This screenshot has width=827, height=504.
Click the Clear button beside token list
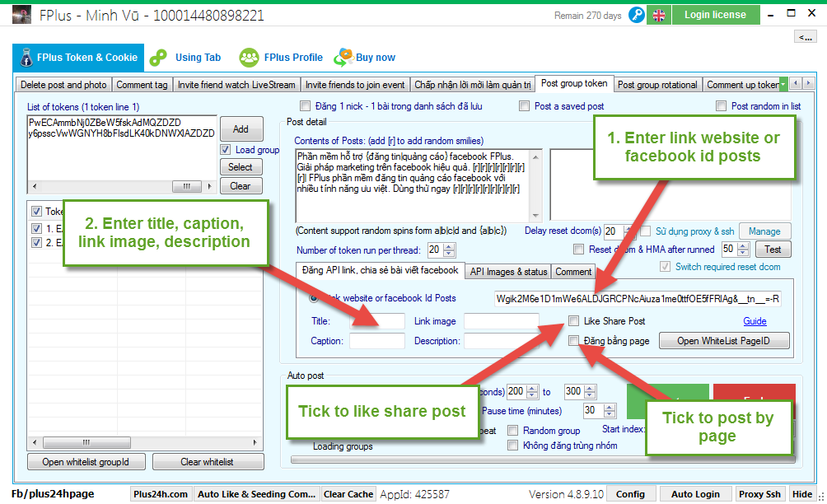[241, 186]
